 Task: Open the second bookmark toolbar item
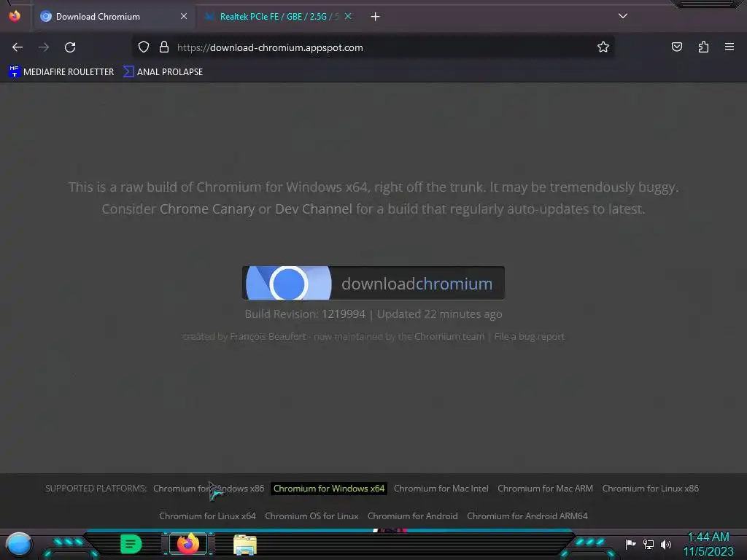pos(163,72)
